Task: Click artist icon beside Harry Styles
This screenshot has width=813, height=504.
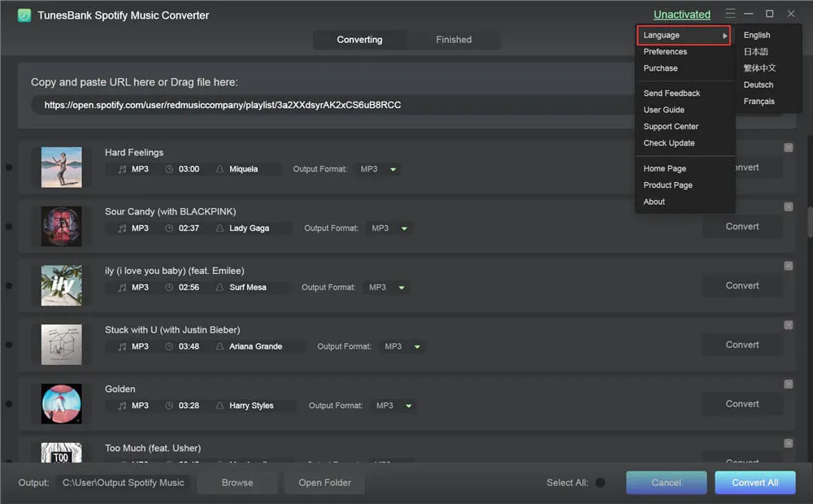Action: [x=220, y=406]
